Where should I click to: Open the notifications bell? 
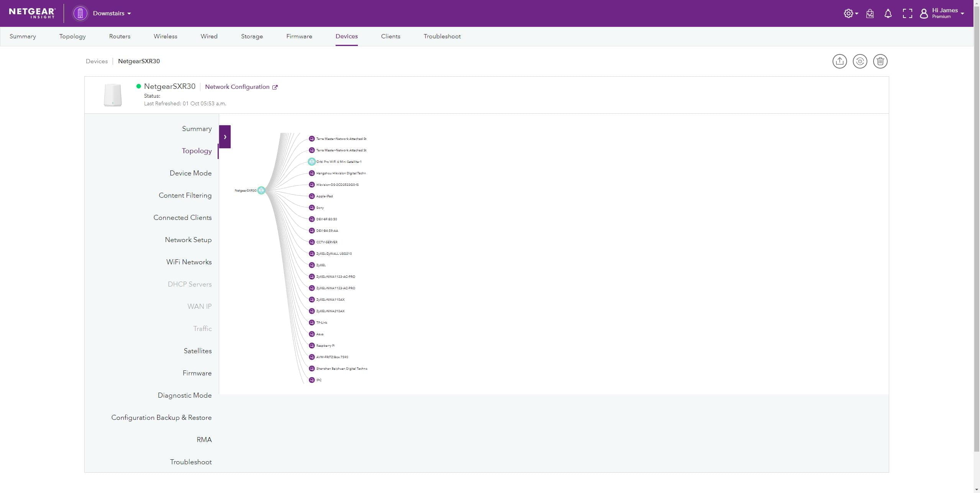[888, 14]
